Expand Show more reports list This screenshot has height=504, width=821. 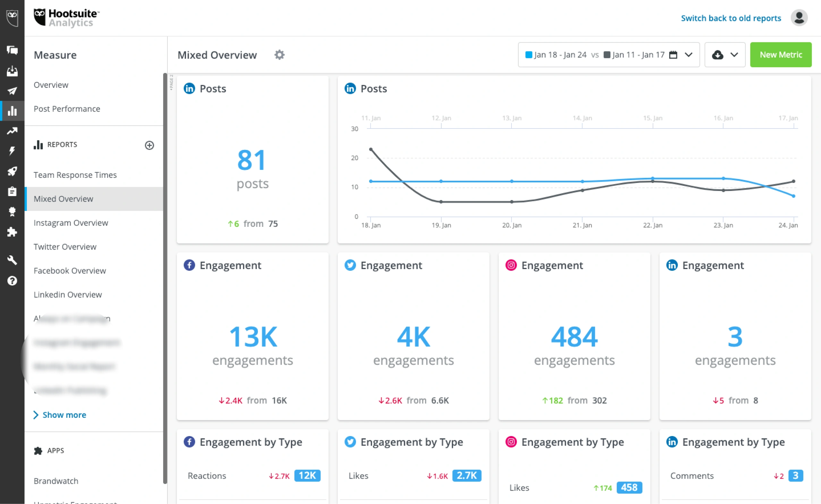tap(59, 415)
